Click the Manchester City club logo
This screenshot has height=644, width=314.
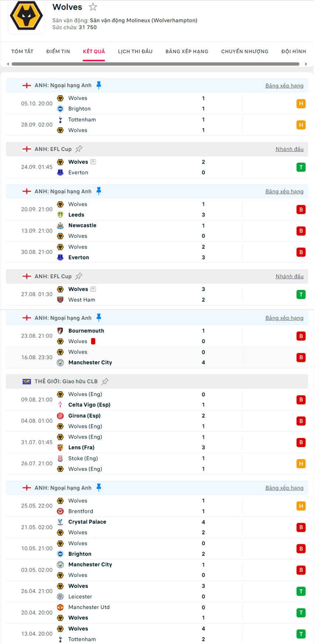pyautogui.click(x=60, y=362)
